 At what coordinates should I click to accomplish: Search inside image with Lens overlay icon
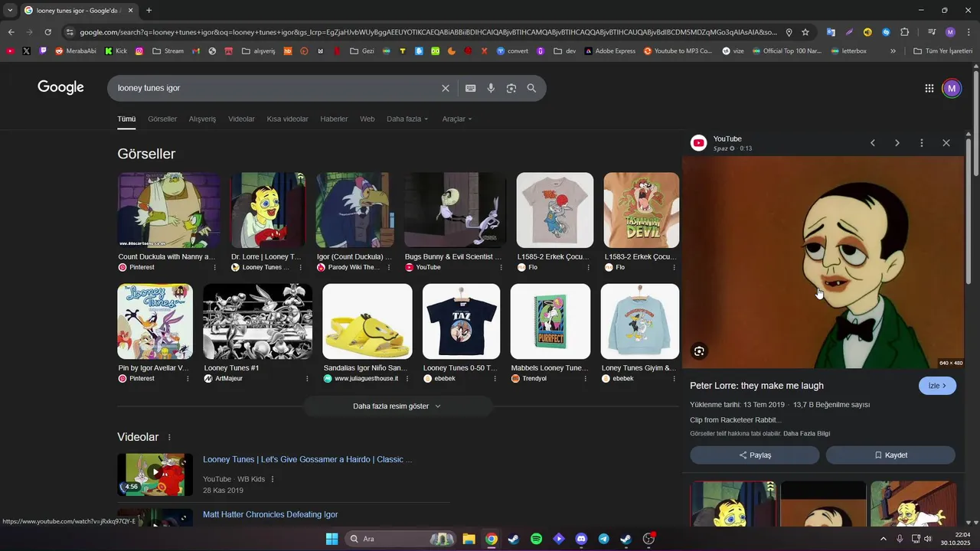pos(699,351)
